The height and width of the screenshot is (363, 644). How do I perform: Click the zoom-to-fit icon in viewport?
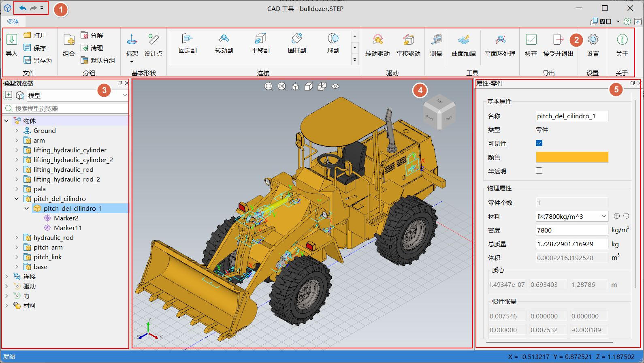click(x=269, y=86)
